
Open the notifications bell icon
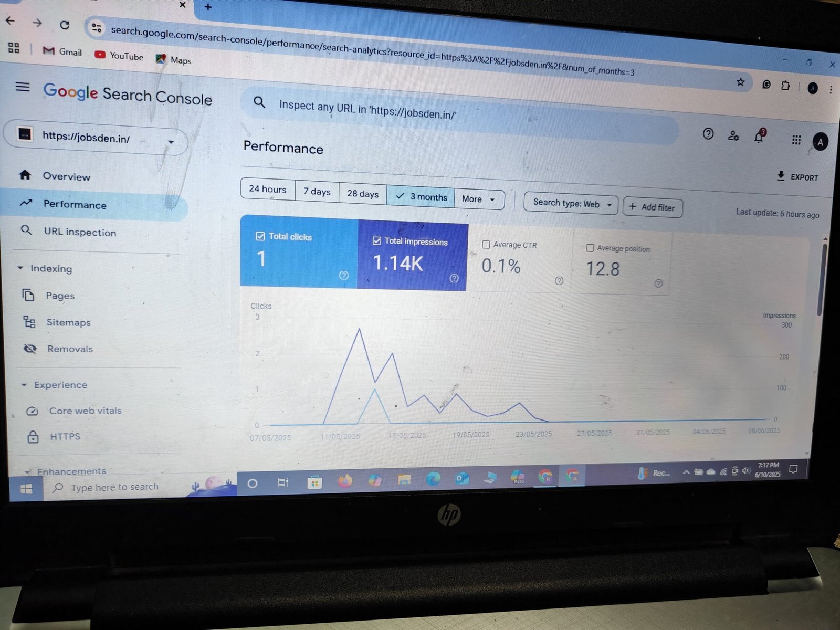click(759, 136)
